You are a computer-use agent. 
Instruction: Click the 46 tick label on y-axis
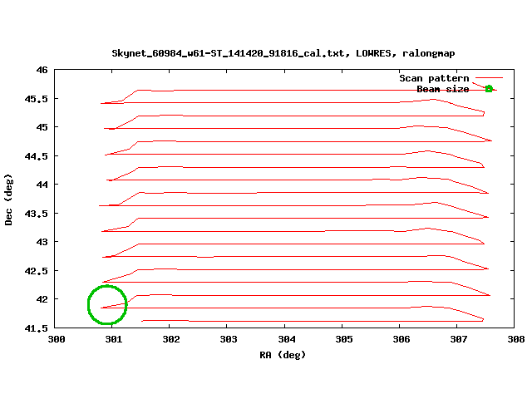click(41, 70)
